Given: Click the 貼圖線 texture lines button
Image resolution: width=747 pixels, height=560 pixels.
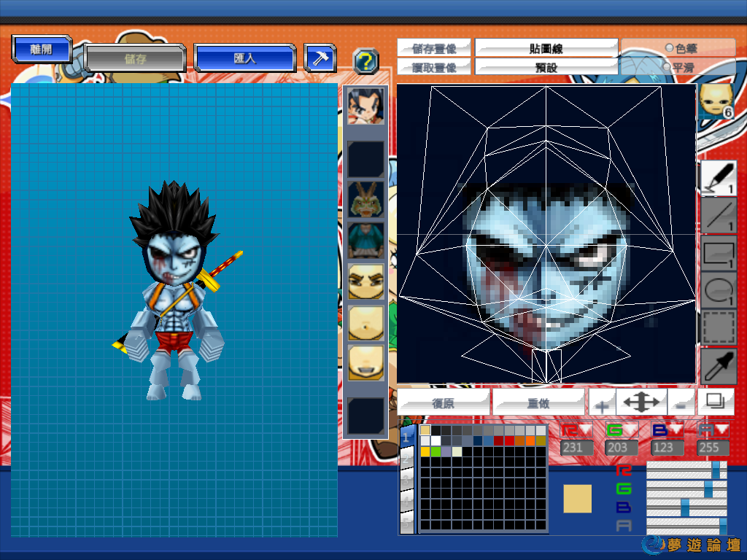Looking at the screenshot, I should [546, 48].
